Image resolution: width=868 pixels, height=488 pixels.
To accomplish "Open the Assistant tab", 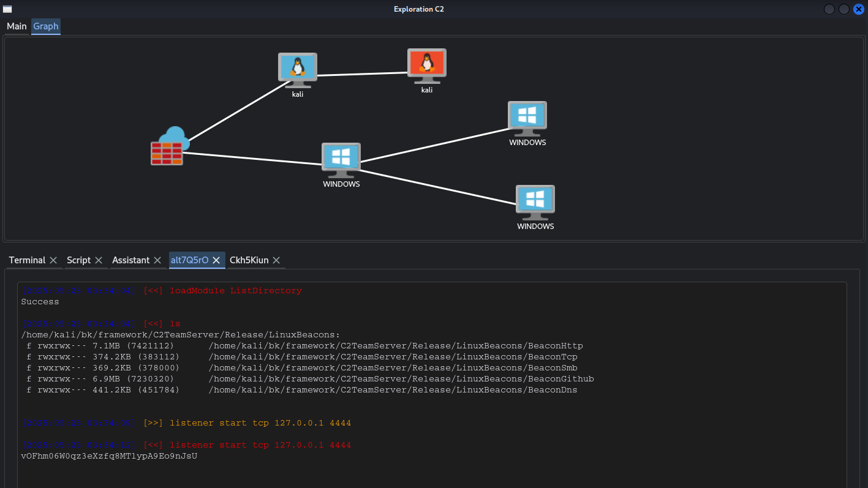I will tap(130, 260).
